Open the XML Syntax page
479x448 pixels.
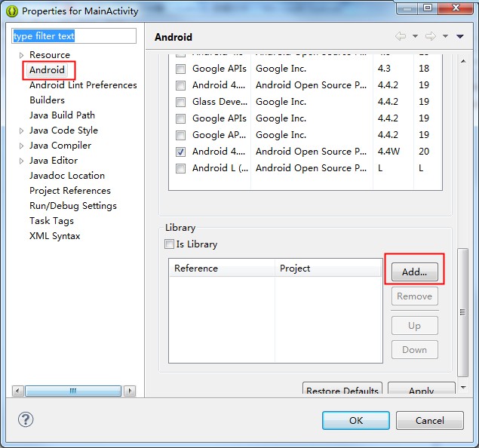(x=54, y=236)
